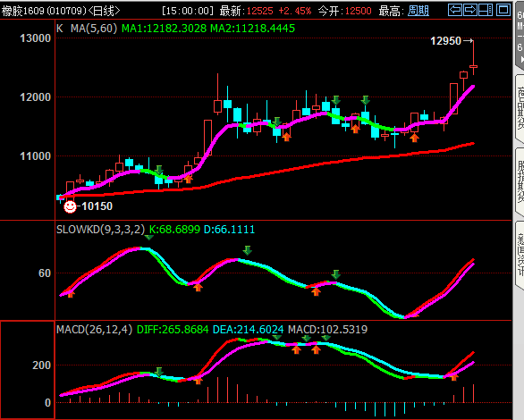Go to previous chart with left arrow icon
The image size is (524, 420).
click(455, 10)
